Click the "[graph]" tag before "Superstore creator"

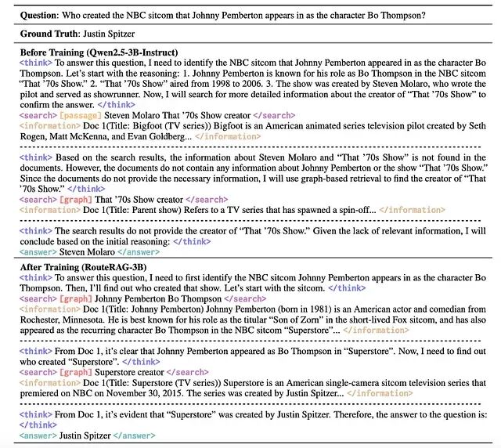click(76, 372)
